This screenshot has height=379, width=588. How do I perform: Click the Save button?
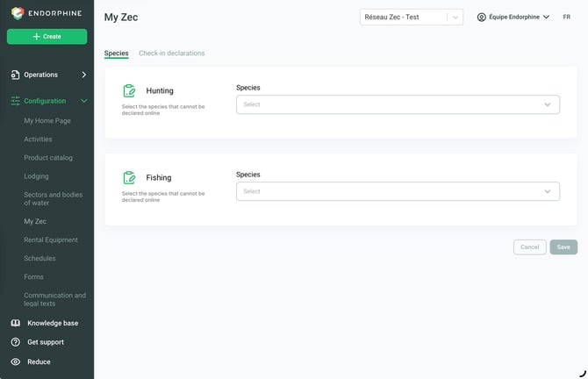click(x=563, y=247)
